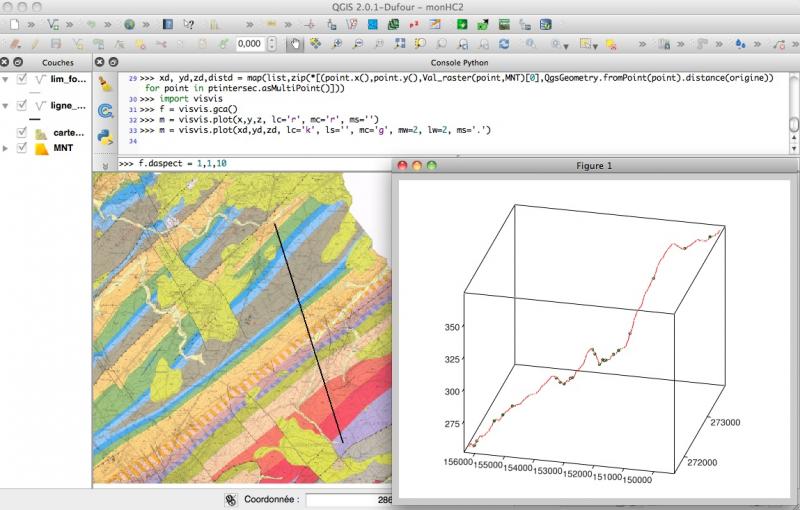Image resolution: width=800 pixels, height=510 pixels.
Task: Toggle visibility of lim_fo... layer
Action: (22, 79)
